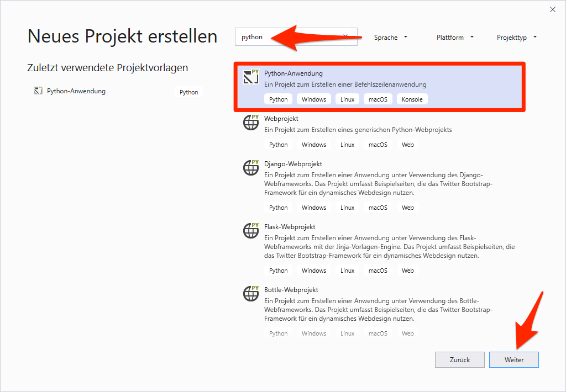Click the 'Neues Projekt erstellen' title
Image resolution: width=566 pixels, height=392 pixels.
pos(122,36)
